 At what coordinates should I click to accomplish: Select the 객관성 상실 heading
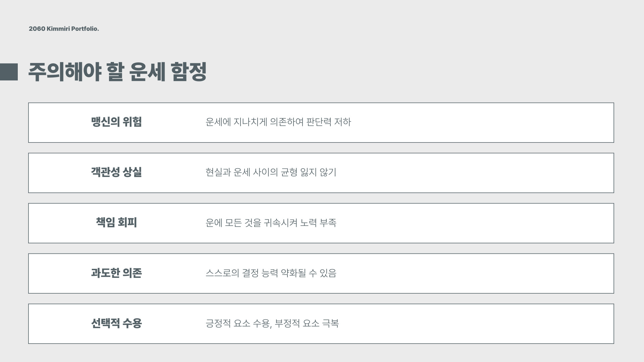coord(116,172)
